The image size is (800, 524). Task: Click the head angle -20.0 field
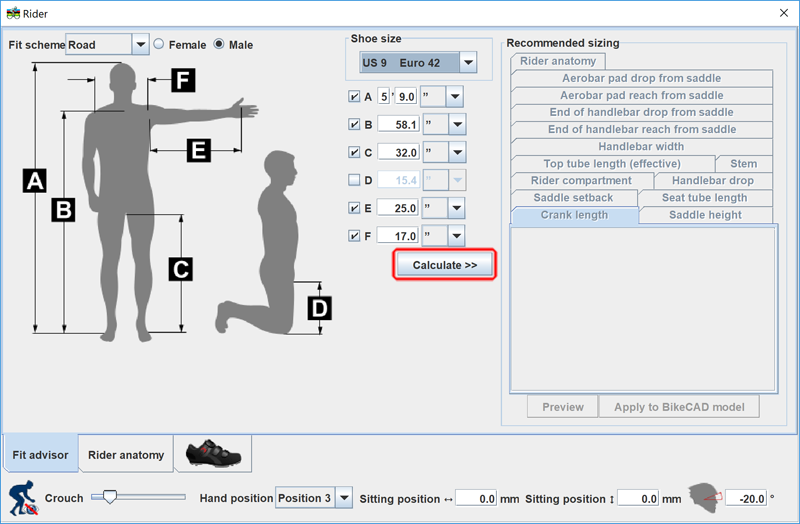pyautogui.click(x=746, y=498)
